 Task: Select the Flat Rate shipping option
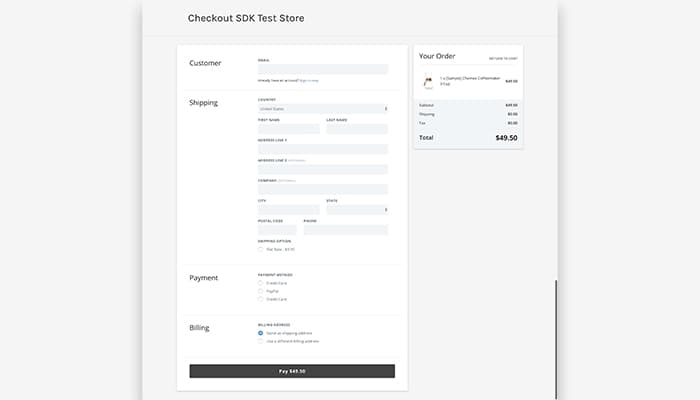261,249
